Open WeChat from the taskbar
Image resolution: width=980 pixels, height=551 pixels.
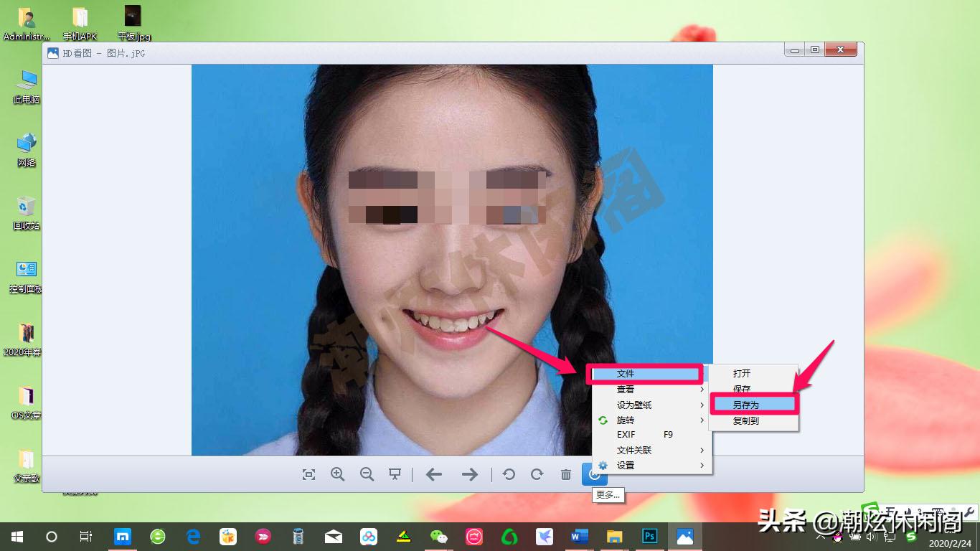[438, 536]
